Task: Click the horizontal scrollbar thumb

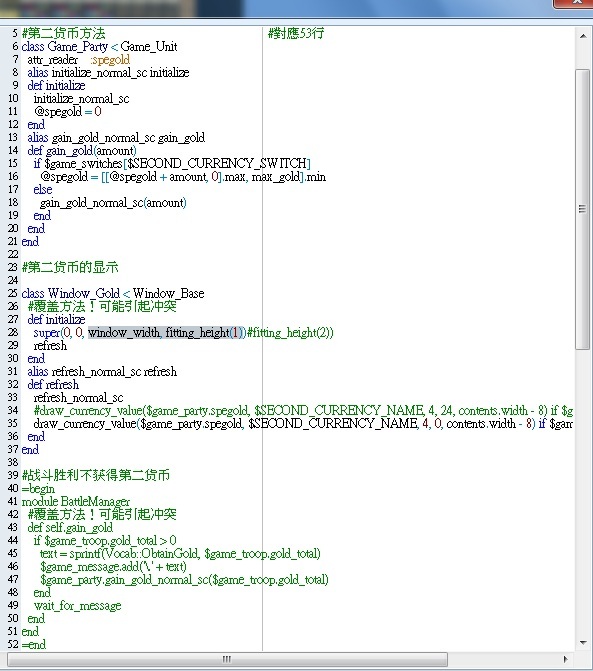Action: click(x=227, y=659)
